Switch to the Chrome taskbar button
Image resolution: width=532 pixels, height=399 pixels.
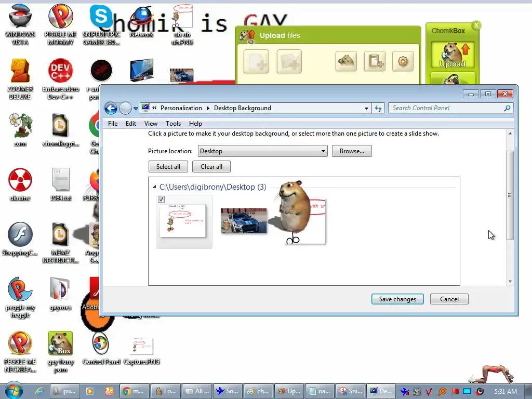pyautogui.click(x=135, y=391)
